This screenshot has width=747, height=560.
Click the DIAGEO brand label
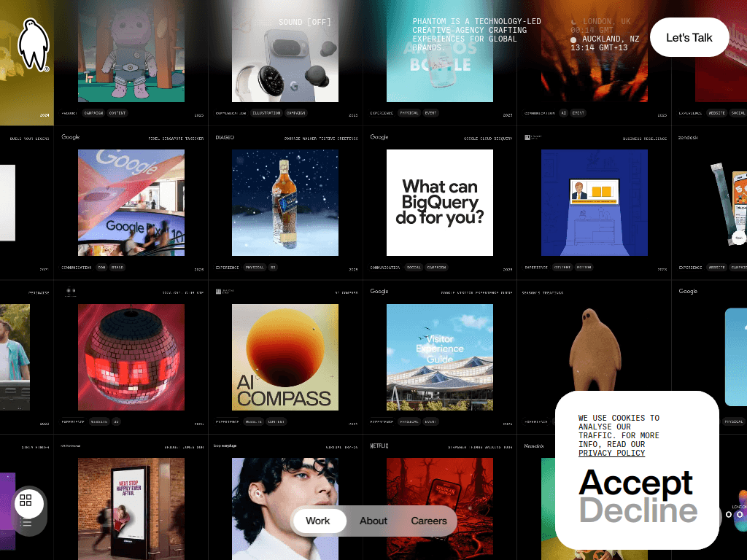(225, 138)
